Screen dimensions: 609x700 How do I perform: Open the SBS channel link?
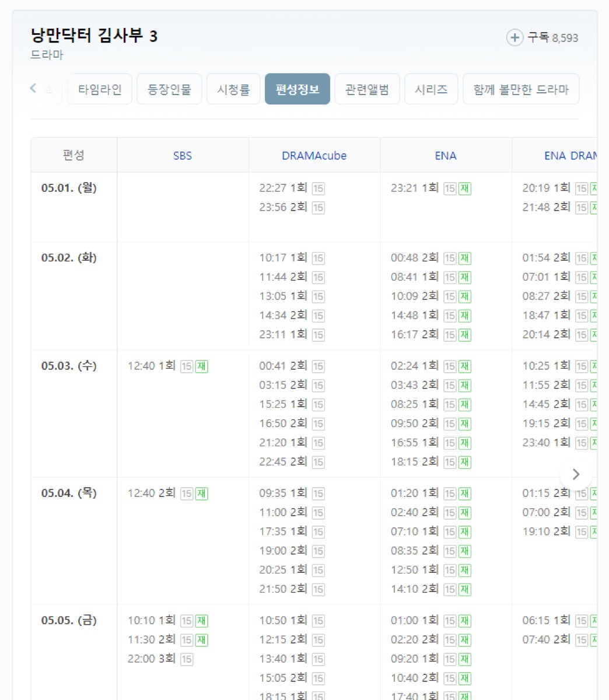183,156
